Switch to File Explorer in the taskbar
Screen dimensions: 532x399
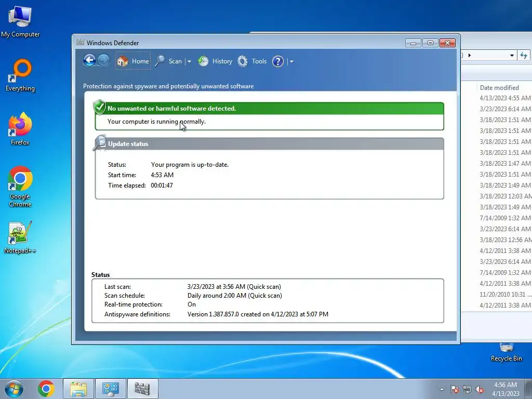click(78, 389)
